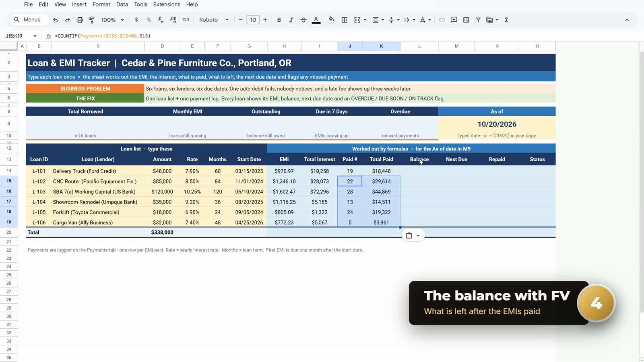Select the column K header

(381, 46)
